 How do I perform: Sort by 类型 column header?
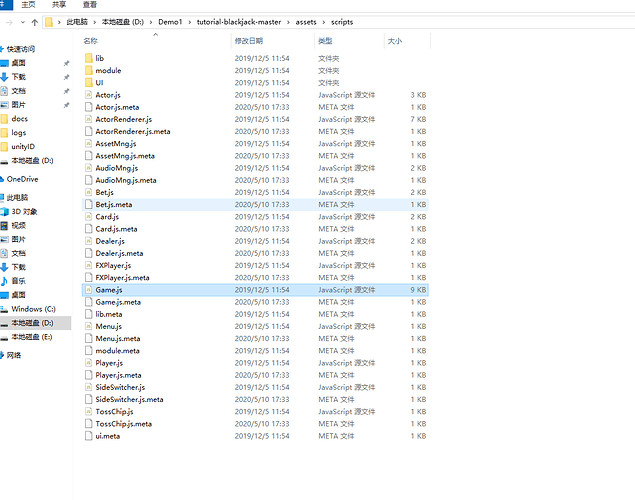click(x=325, y=41)
